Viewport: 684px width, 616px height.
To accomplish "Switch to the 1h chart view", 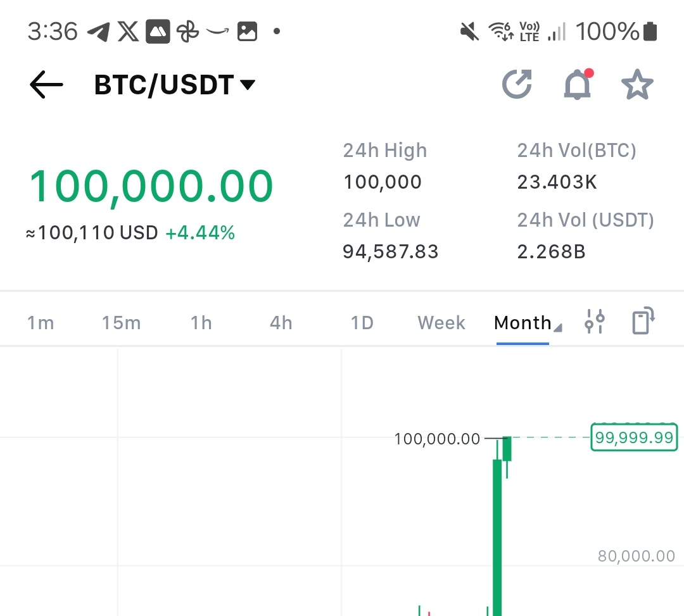I will tap(200, 323).
